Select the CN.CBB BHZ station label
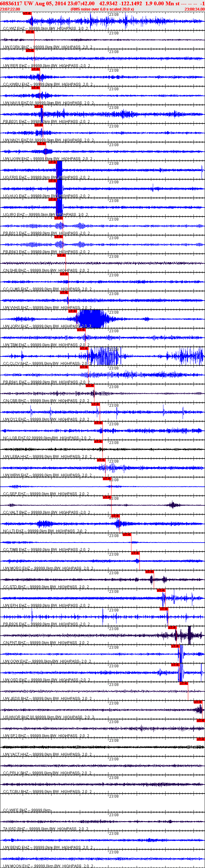Screen dimensions: 205x868 (x=46, y=400)
